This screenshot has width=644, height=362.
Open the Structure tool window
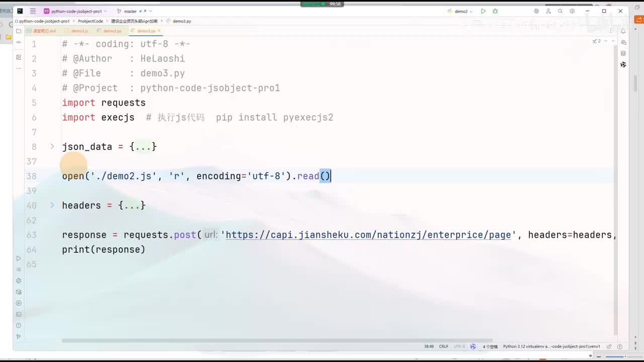pos(19,57)
